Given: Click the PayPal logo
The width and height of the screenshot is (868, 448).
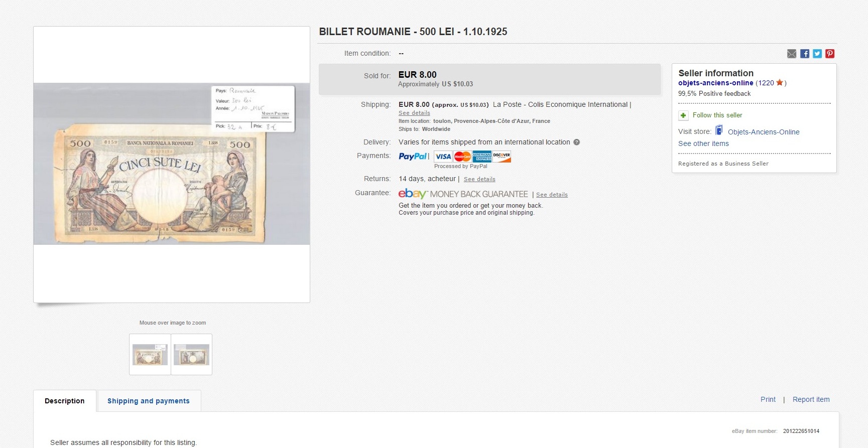Looking at the screenshot, I should [x=413, y=157].
